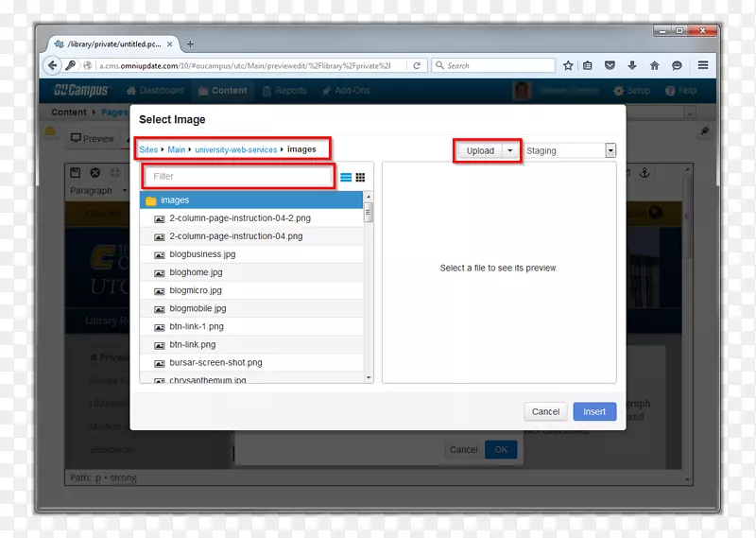Open the Help menu
The height and width of the screenshot is (538, 756).
[x=680, y=90]
